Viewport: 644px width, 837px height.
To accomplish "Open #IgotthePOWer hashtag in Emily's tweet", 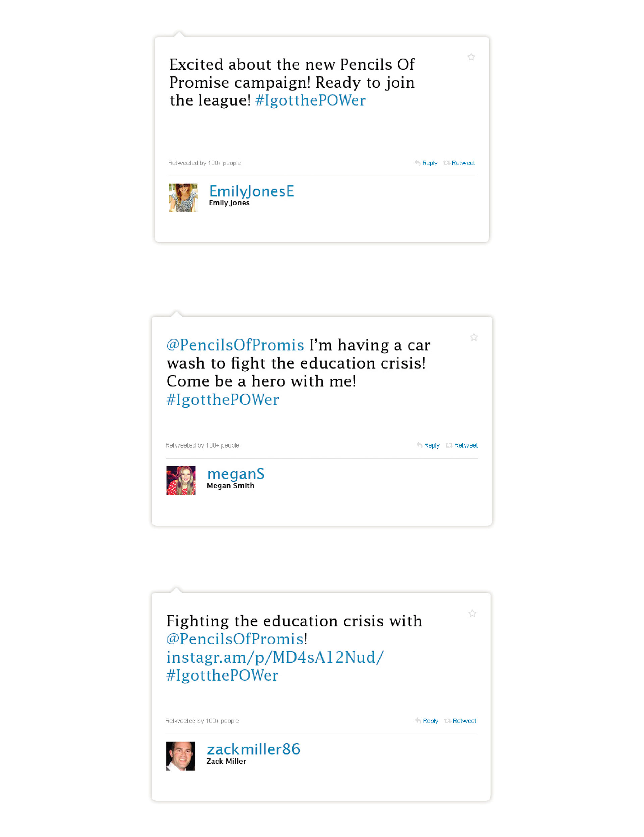I will [x=310, y=100].
